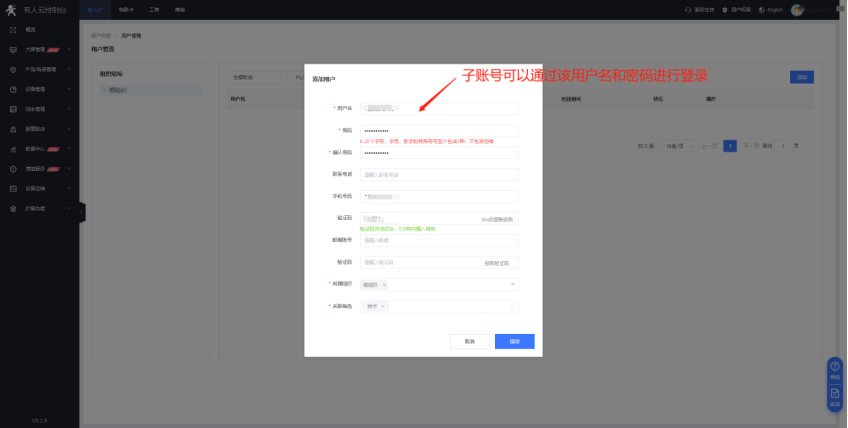Expand the 根组织 tree node

pyautogui.click(x=104, y=90)
